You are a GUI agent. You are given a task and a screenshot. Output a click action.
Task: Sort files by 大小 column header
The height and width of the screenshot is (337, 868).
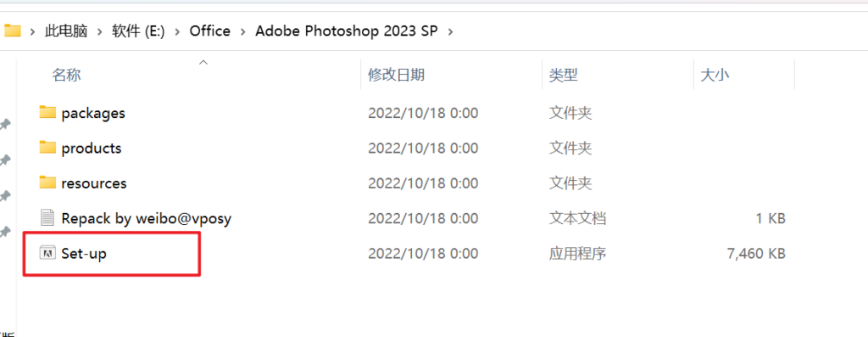(715, 75)
